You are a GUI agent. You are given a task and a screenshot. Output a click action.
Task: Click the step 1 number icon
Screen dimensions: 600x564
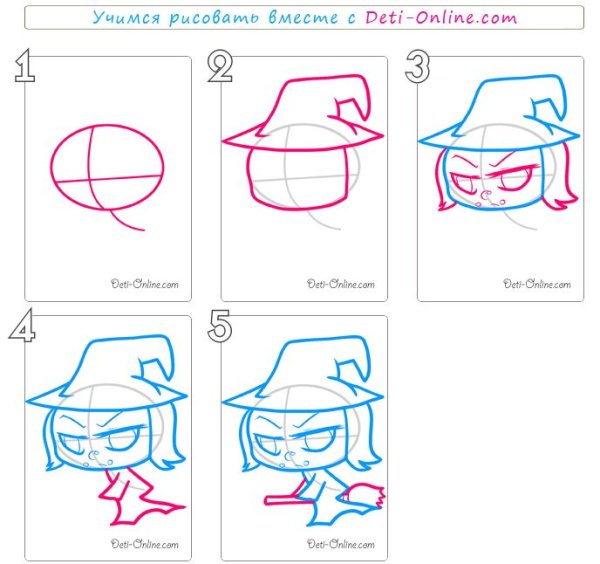[x=25, y=66]
